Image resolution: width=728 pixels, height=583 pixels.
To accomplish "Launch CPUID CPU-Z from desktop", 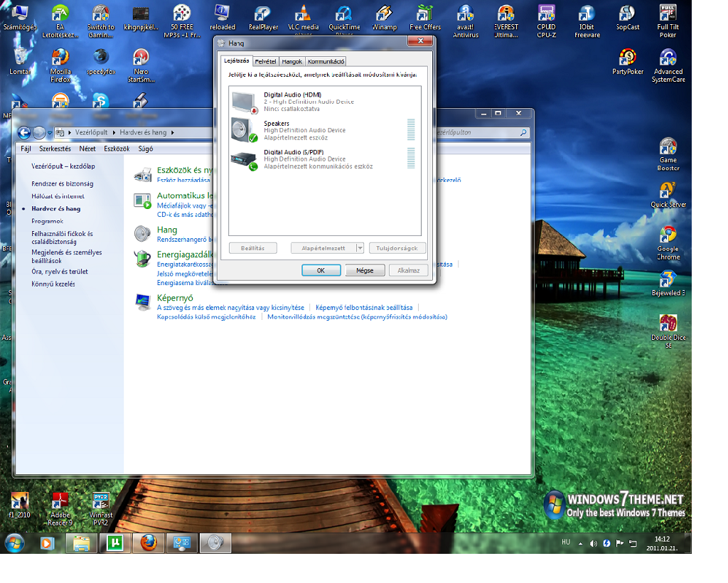I will [x=547, y=21].
